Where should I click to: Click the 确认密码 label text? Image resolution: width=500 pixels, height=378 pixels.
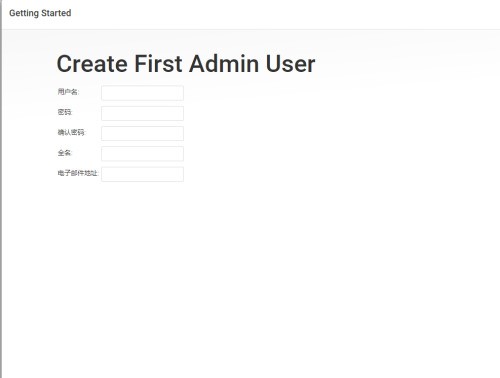point(71,132)
